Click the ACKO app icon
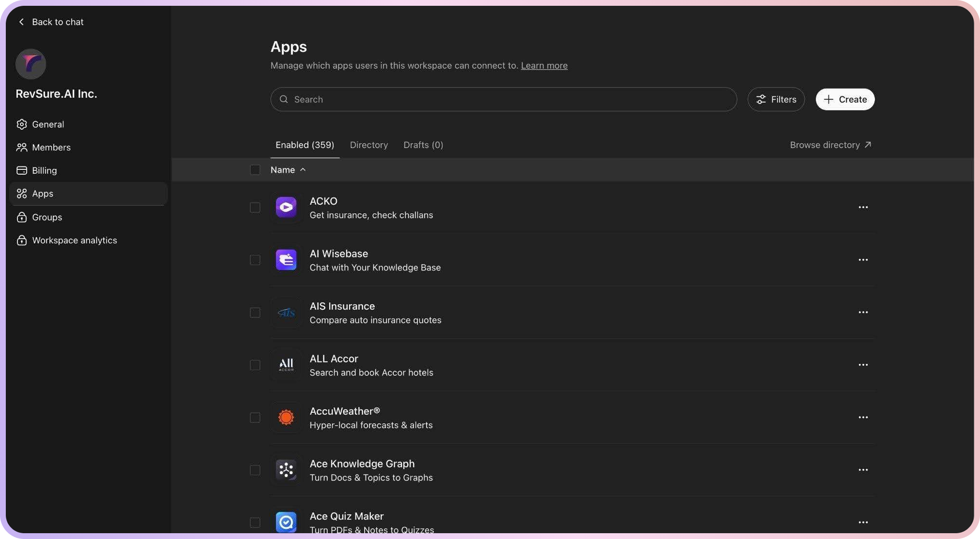980x539 pixels. tap(286, 207)
